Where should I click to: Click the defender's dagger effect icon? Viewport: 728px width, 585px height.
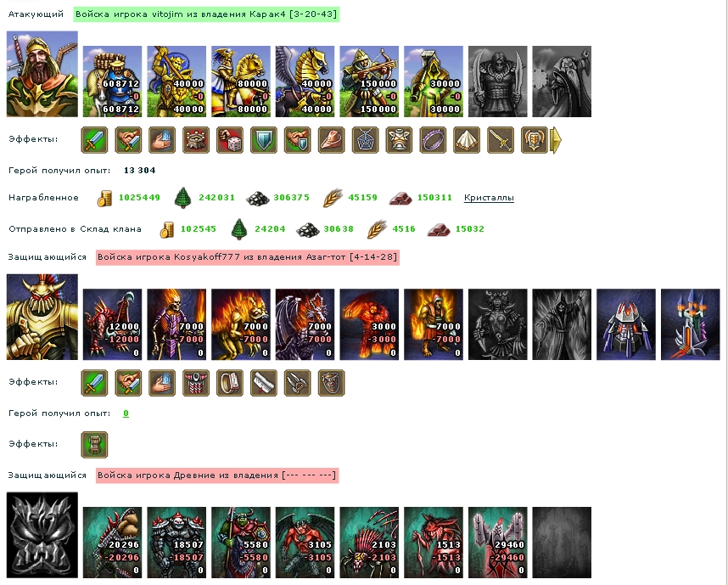click(x=298, y=383)
